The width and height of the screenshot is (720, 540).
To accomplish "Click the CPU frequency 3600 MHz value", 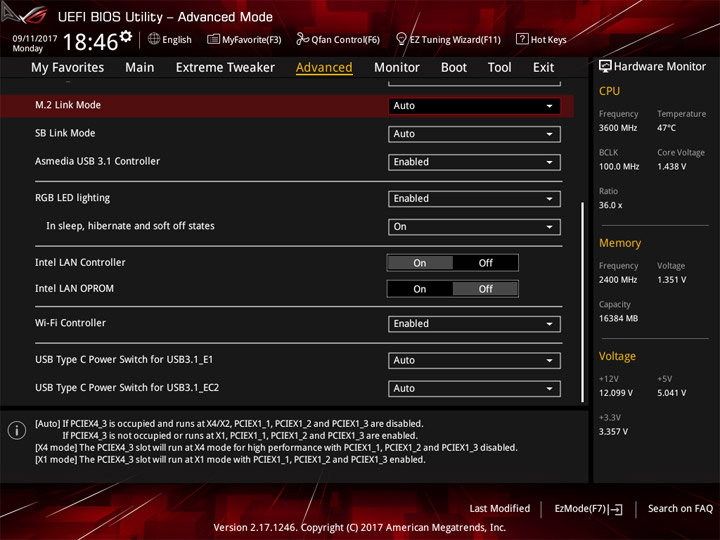I will click(618, 128).
